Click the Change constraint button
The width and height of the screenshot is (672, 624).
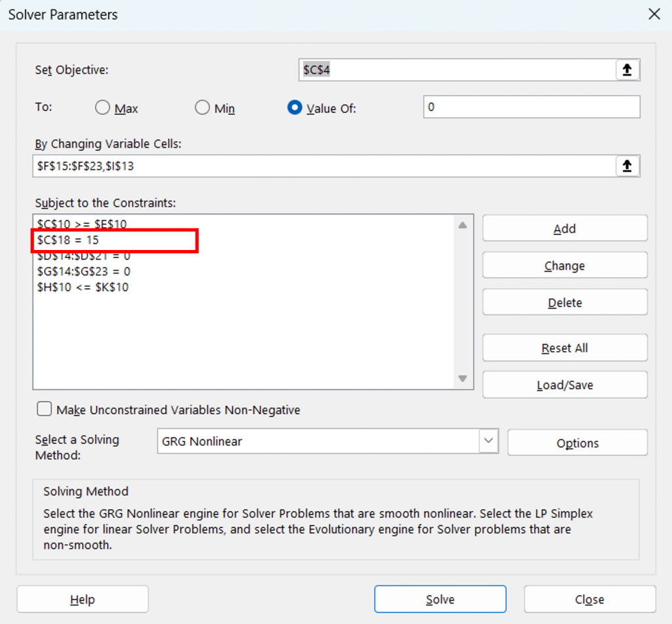point(564,266)
